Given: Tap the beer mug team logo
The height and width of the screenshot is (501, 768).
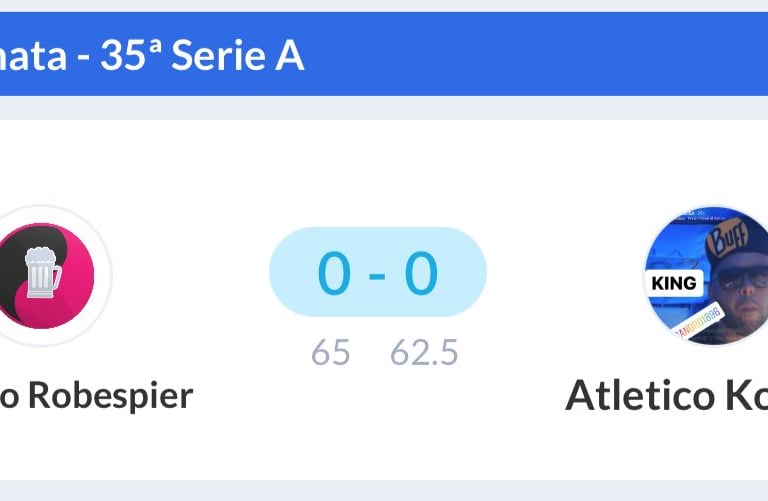Looking at the screenshot, I should click(38, 275).
